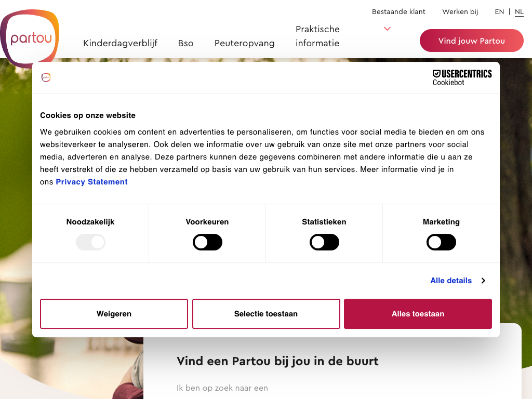Enable the Statistieken cookie toggle
Screen dimensions: 532x399
tap(324, 242)
